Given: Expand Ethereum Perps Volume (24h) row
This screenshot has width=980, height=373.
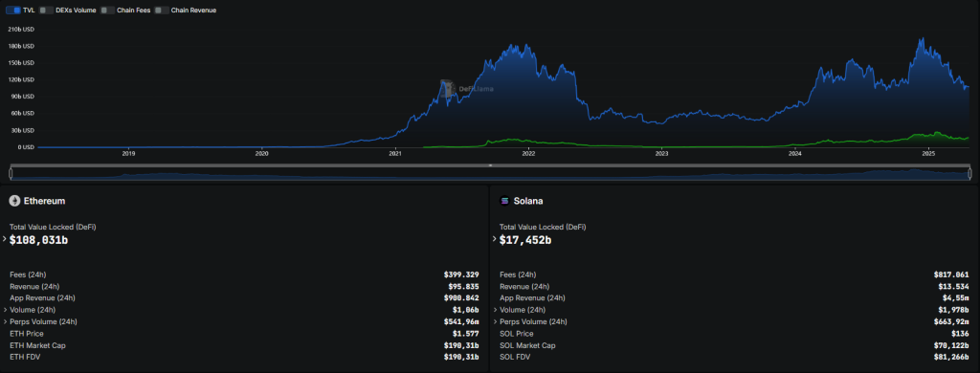Looking at the screenshot, I should pyautogui.click(x=5, y=321).
